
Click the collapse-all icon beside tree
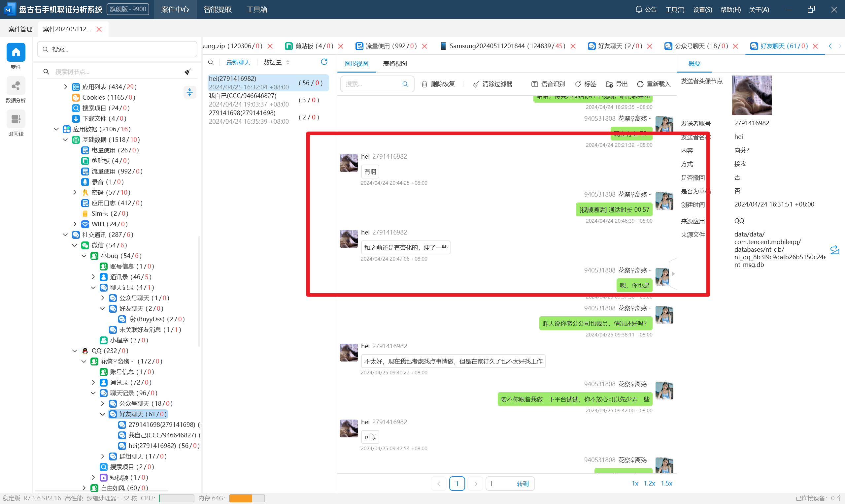pos(189,92)
